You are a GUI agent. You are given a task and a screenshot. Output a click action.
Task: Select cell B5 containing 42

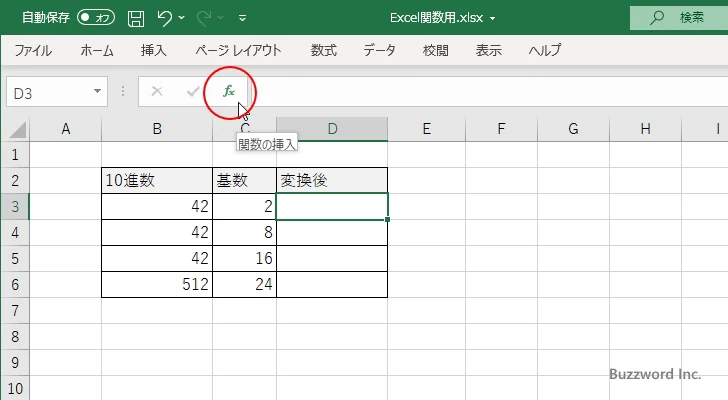tap(157, 258)
